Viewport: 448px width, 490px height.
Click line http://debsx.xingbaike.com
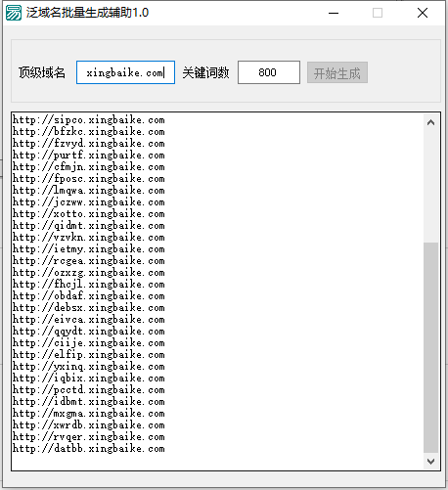(x=89, y=308)
